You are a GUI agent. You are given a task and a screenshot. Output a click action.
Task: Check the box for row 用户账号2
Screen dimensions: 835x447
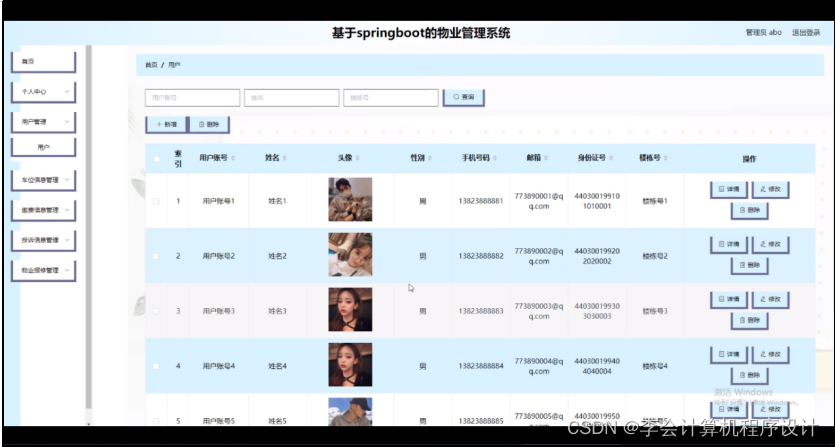[156, 256]
